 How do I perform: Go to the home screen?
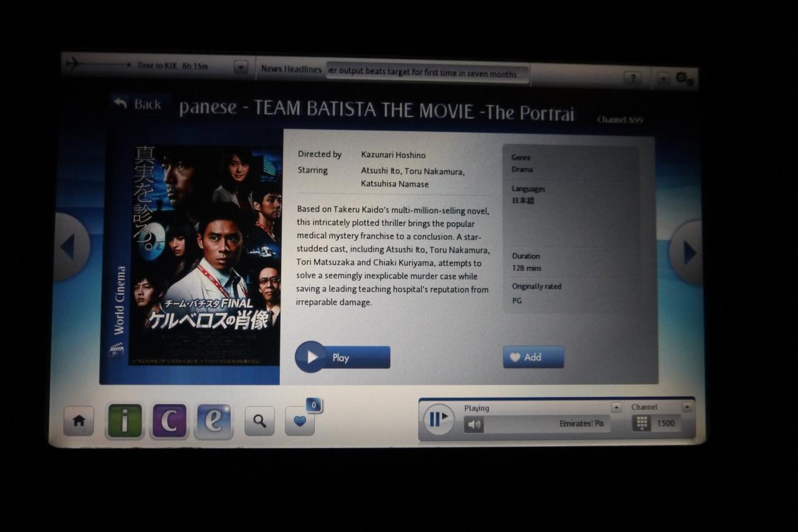(79, 421)
